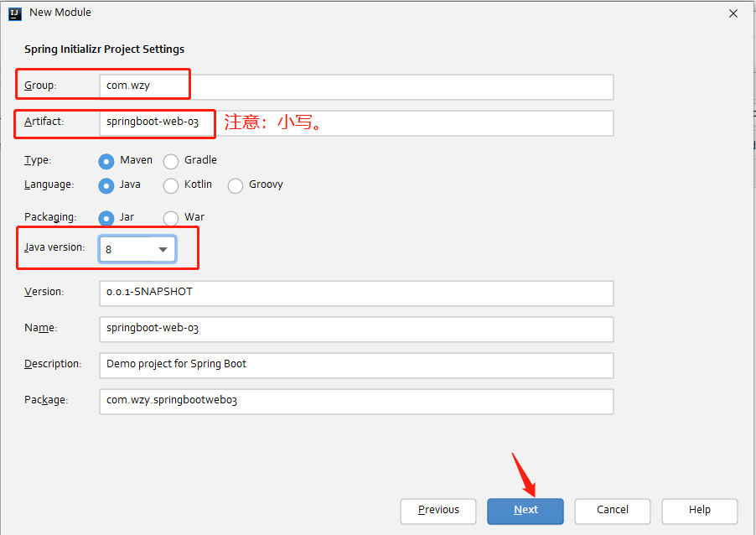Click the Artifact input field
This screenshot has width=756, height=535.
356,123
